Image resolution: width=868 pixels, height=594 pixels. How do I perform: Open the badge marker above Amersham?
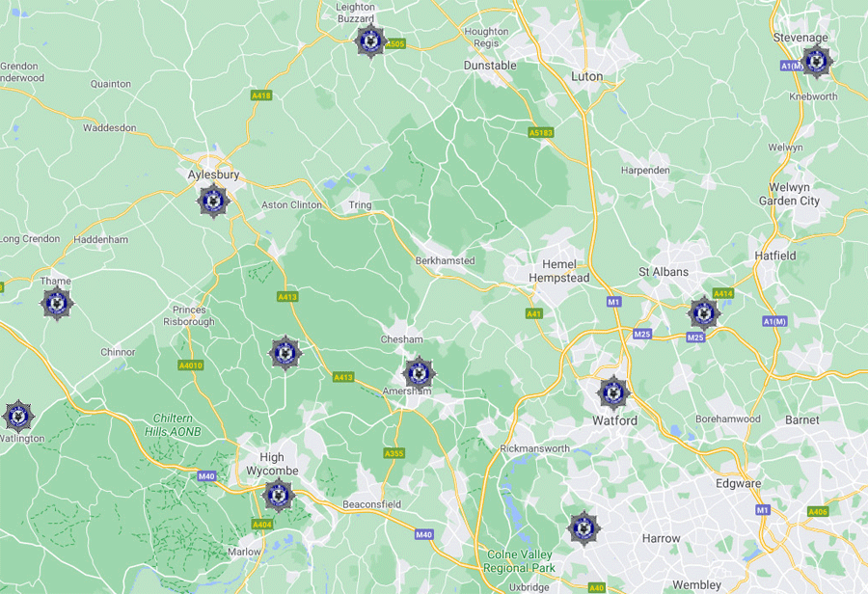coord(419,372)
